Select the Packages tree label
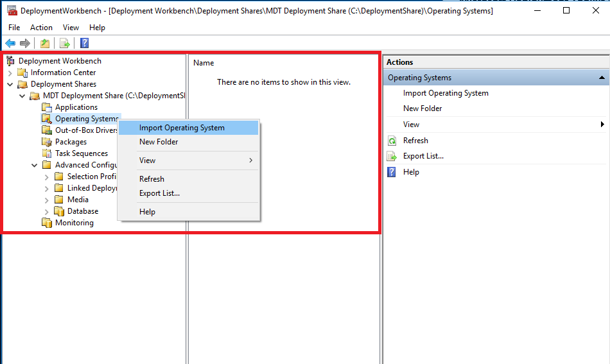This screenshot has width=610, height=364. coord(71,141)
